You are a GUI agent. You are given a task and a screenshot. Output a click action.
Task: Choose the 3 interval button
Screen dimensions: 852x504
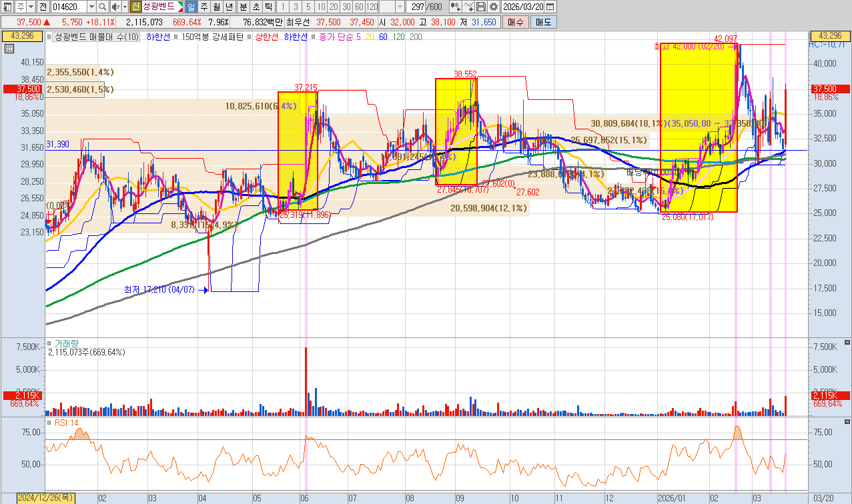295,7
